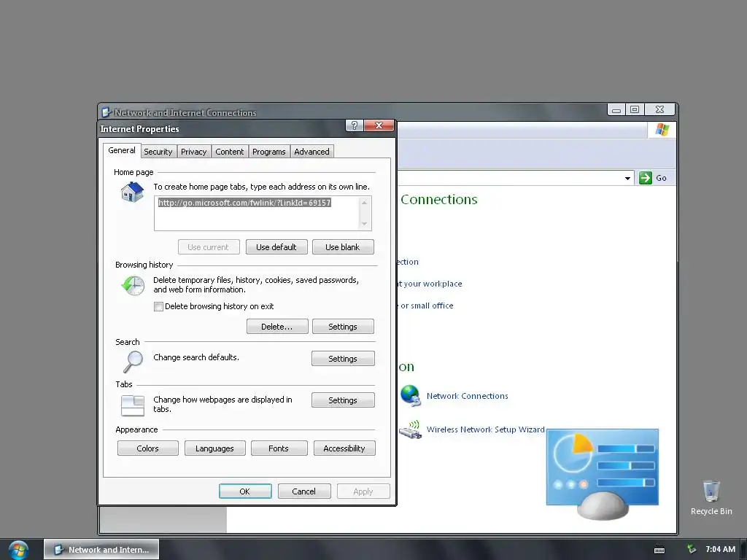Viewport: 747px width, 560px height.
Task: Click the Internet Properties close button
Action: pyautogui.click(x=379, y=125)
